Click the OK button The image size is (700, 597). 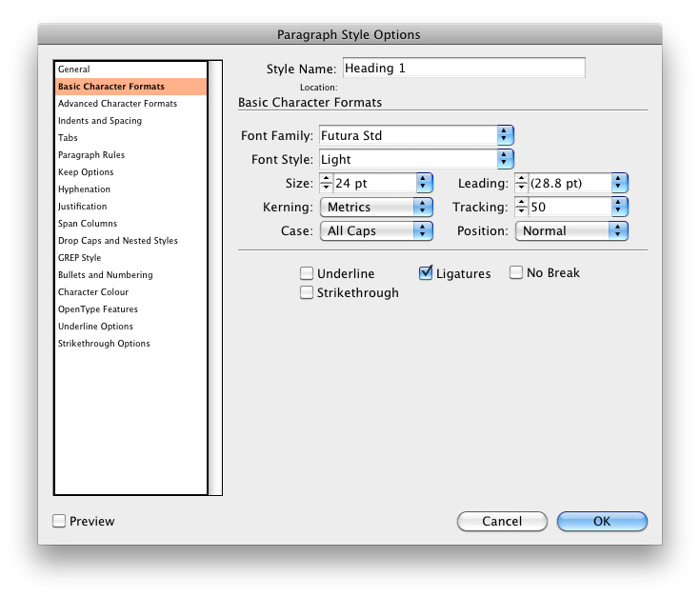coord(602,522)
